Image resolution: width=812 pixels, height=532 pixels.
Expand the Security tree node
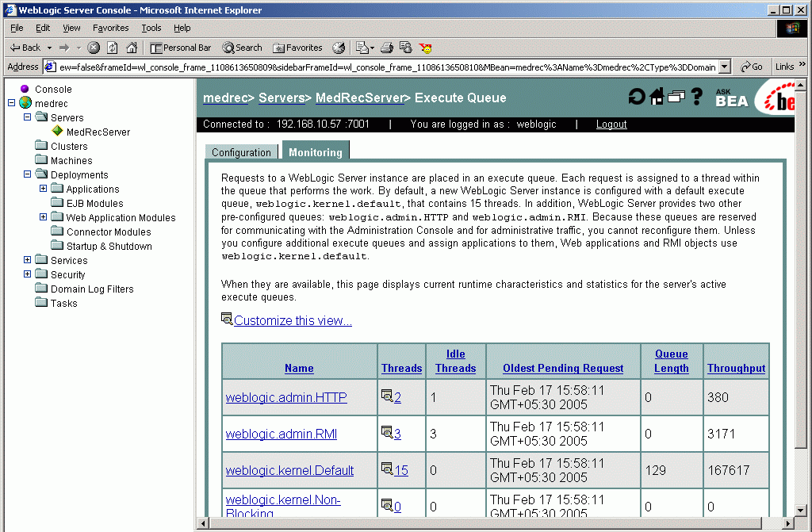click(x=28, y=274)
